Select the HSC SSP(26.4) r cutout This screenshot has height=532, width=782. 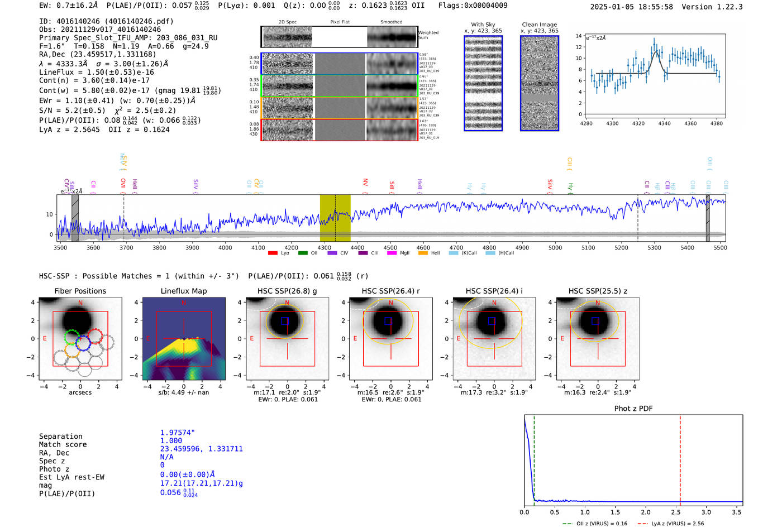tap(391, 339)
